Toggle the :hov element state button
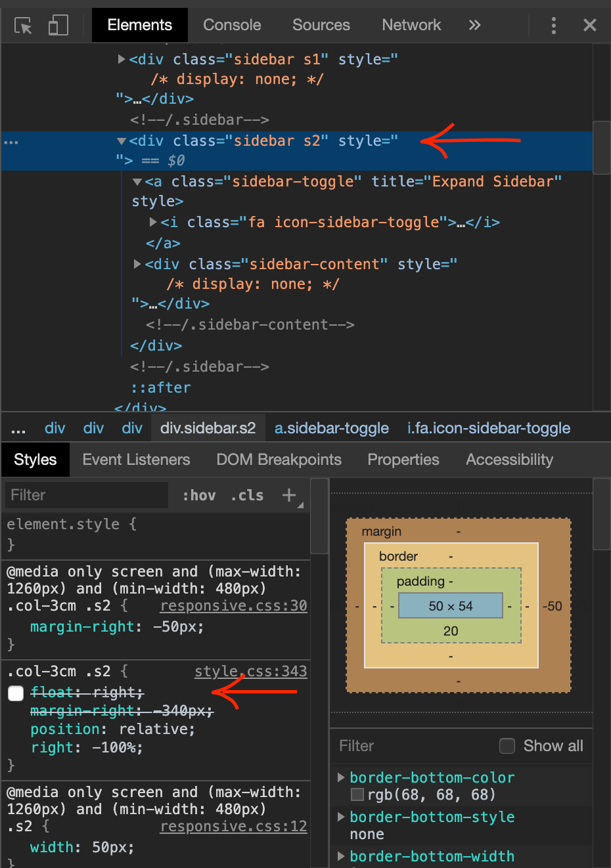The height and width of the screenshot is (868, 611). tap(198, 496)
